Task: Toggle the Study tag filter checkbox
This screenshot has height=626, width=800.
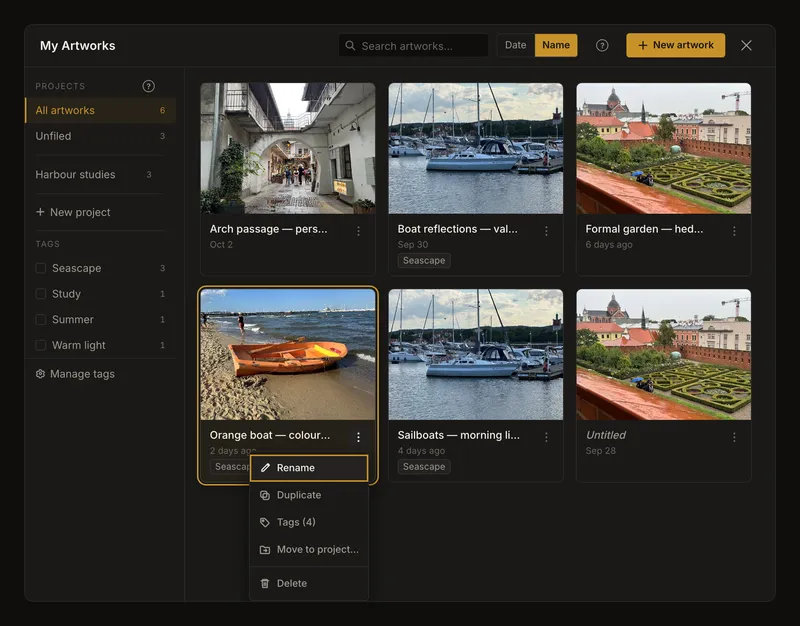Action: (x=41, y=294)
